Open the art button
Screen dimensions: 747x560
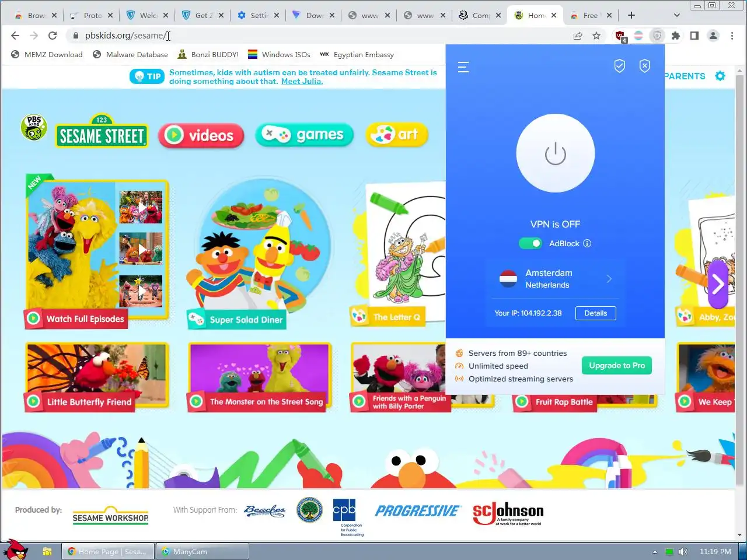point(397,135)
